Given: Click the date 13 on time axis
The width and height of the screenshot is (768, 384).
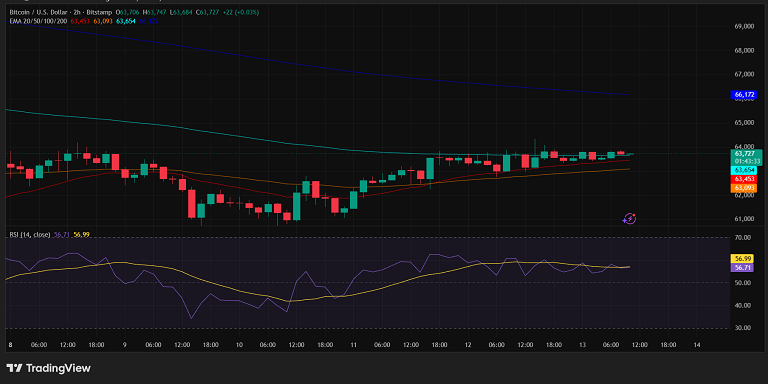Looking at the screenshot, I should (583, 345).
